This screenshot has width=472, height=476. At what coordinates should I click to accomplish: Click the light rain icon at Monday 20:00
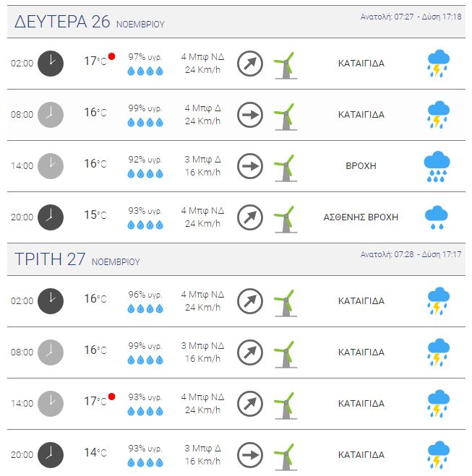pos(436,217)
